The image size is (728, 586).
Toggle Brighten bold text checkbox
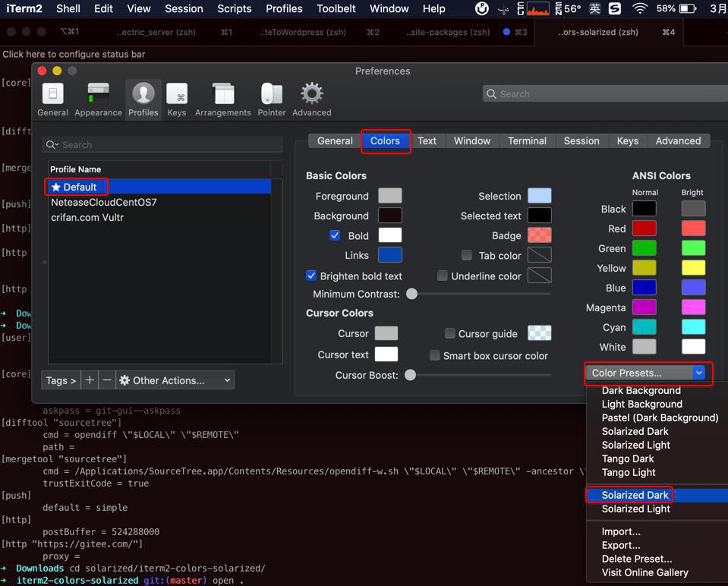311,276
